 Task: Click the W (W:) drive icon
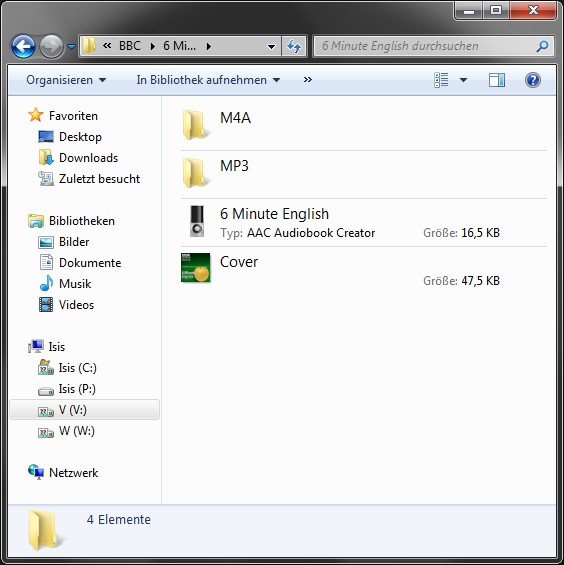point(46,432)
